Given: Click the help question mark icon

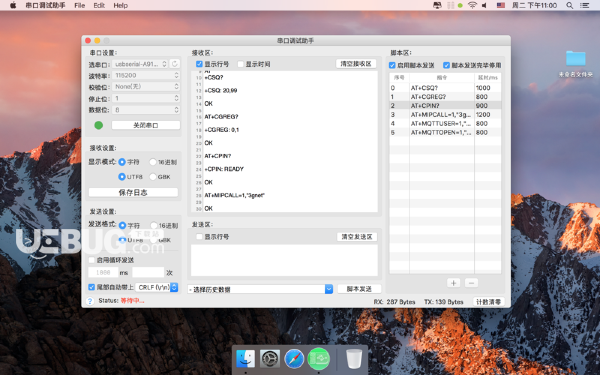Looking at the screenshot, I should (x=90, y=301).
